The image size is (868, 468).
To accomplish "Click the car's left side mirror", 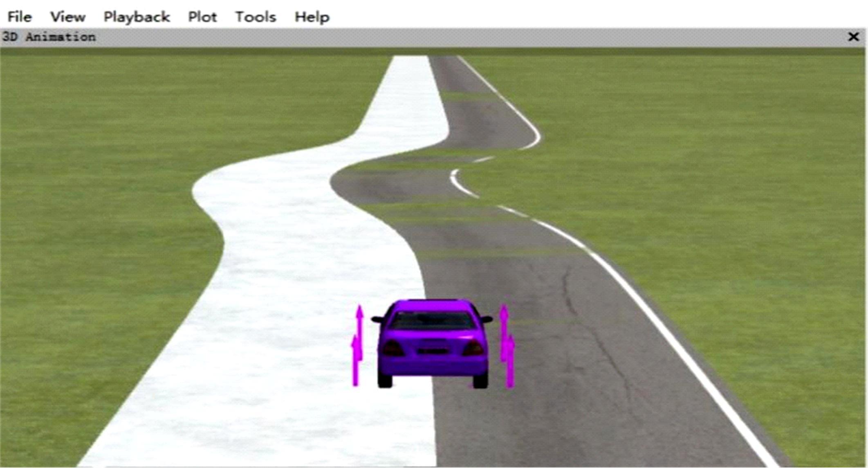I will (x=377, y=319).
